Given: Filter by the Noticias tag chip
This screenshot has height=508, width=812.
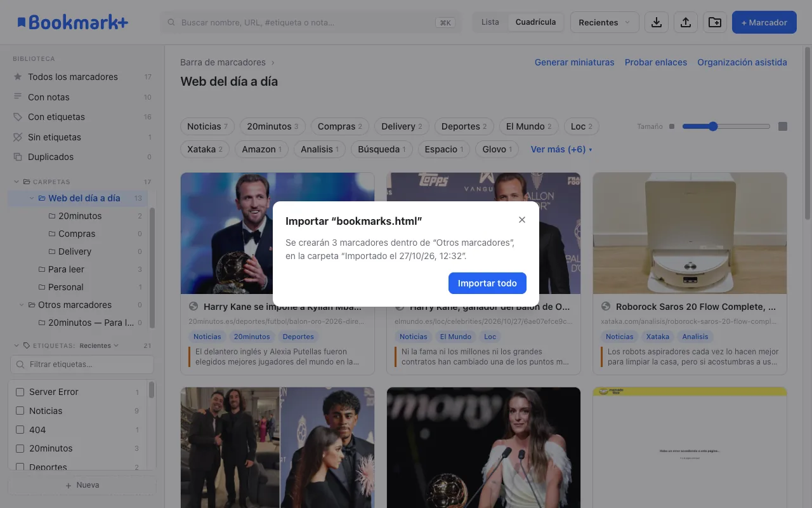Looking at the screenshot, I should pos(207,126).
